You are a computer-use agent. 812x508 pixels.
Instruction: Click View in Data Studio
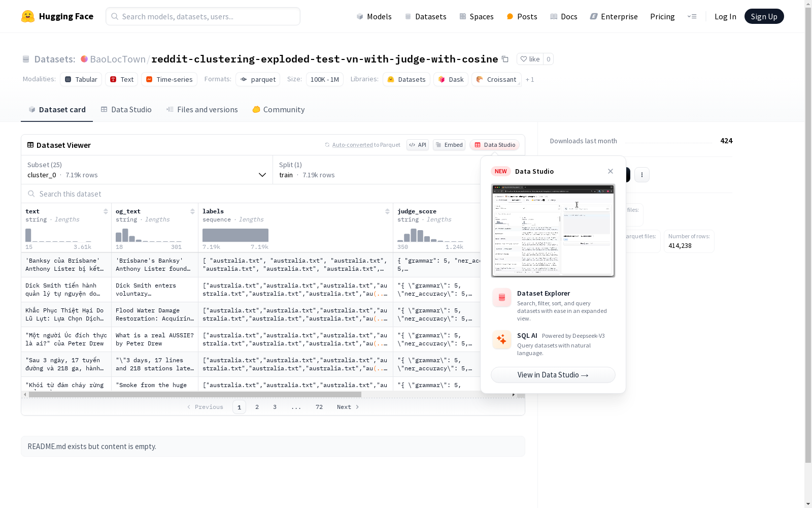(x=553, y=375)
